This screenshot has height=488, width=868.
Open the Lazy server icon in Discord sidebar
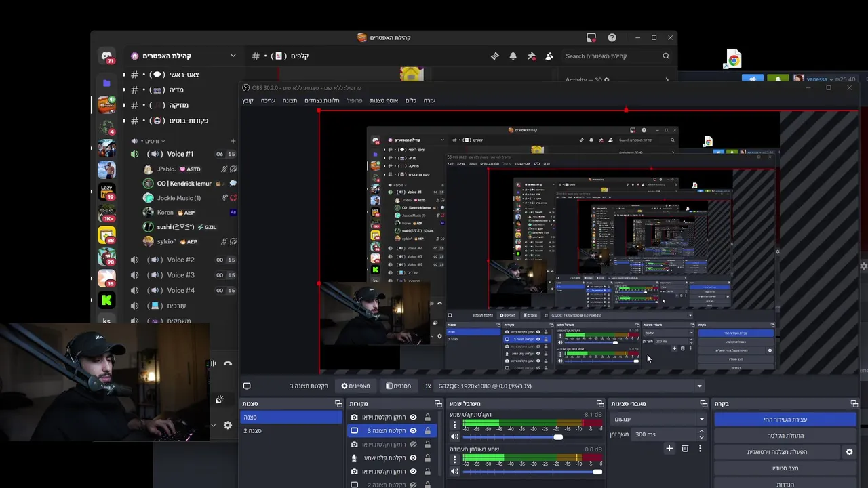pos(106,191)
